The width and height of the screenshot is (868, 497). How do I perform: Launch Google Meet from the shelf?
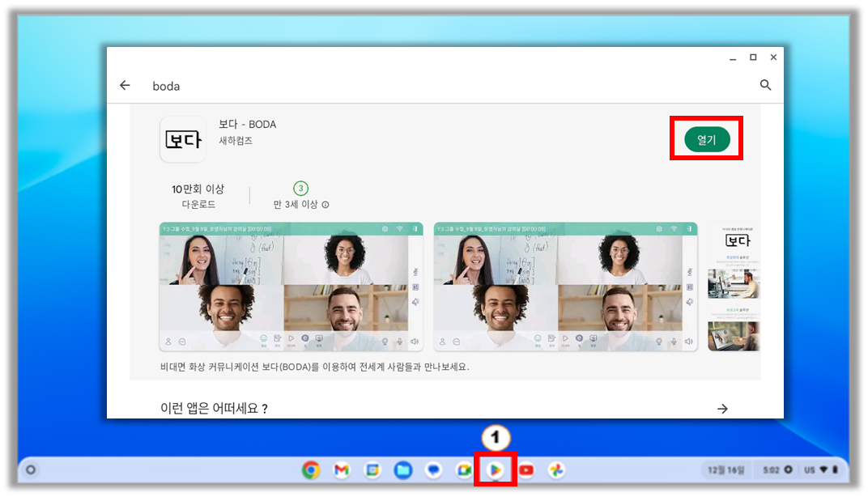[x=465, y=470]
